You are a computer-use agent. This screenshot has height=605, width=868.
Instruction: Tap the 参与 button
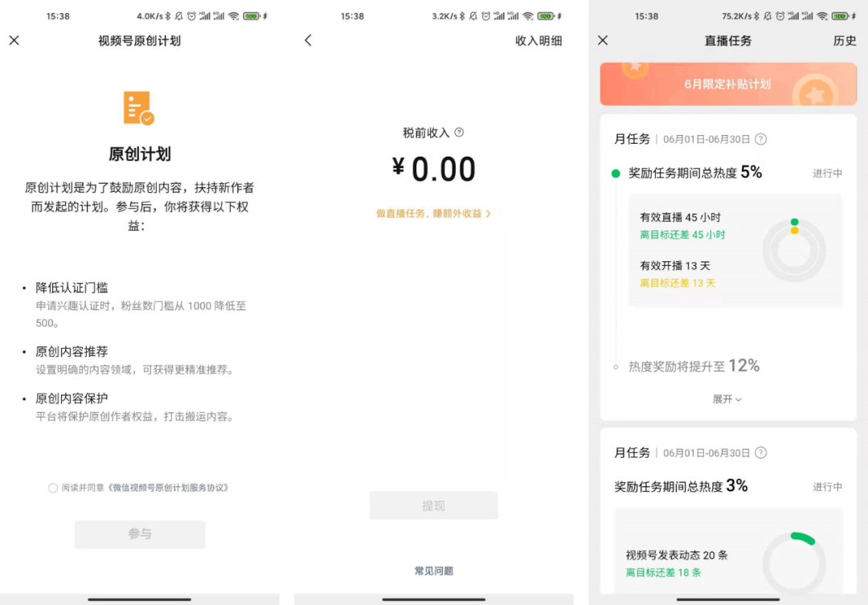pyautogui.click(x=140, y=534)
